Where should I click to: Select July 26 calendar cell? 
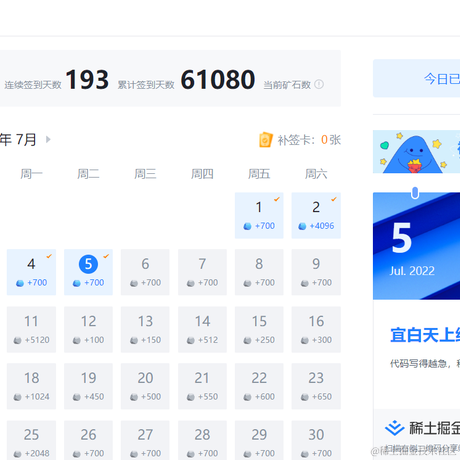88,440
